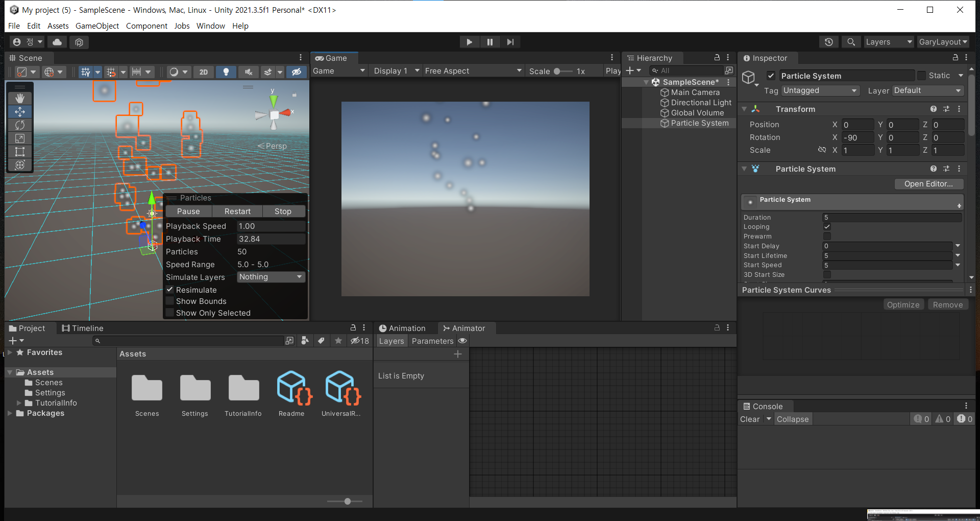Adjust Project icon size slider
Viewport: 980px width, 521px height.
345,502
